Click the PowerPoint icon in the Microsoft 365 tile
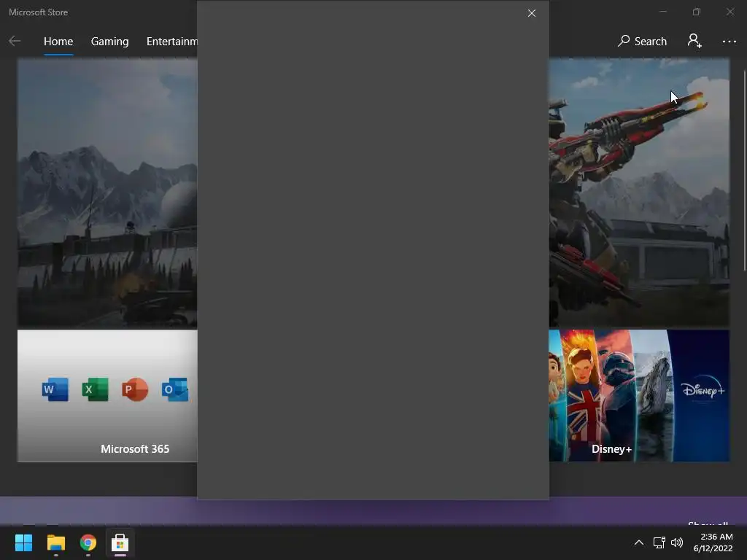747x560 pixels. pyautogui.click(x=135, y=389)
